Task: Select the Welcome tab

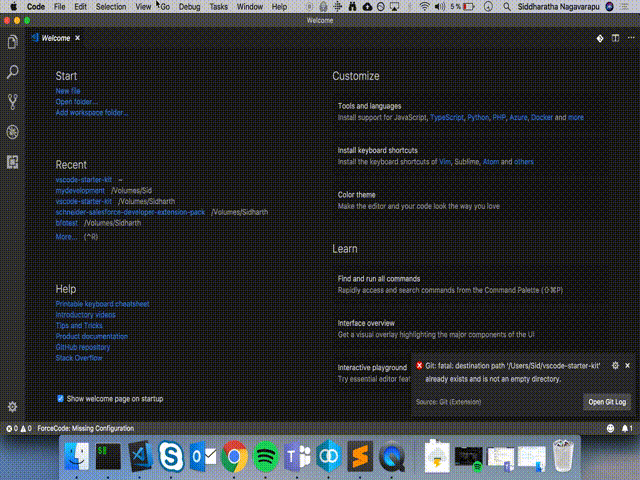Action: pos(55,38)
